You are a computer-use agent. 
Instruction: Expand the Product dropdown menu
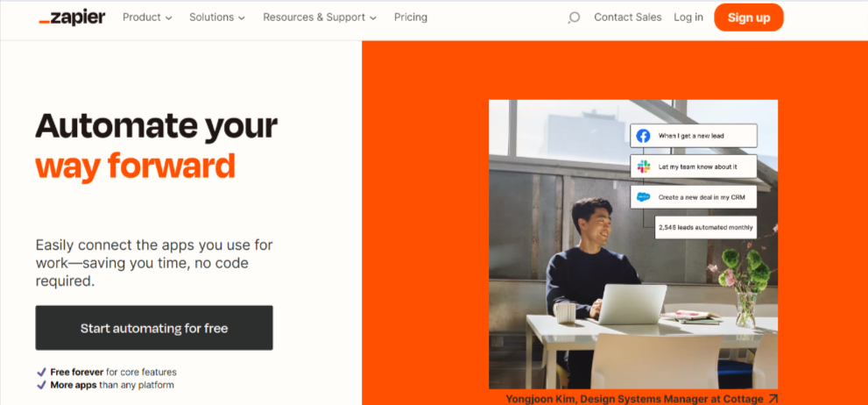146,18
